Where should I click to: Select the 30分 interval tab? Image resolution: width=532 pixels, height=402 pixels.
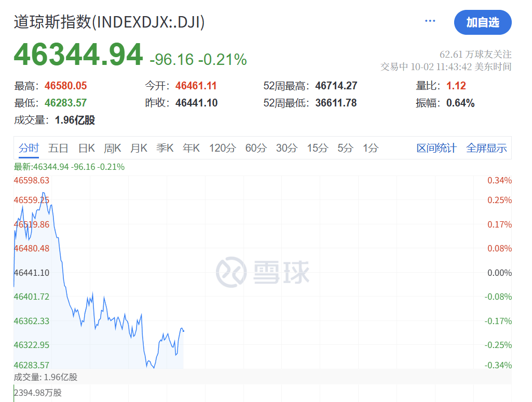286,148
